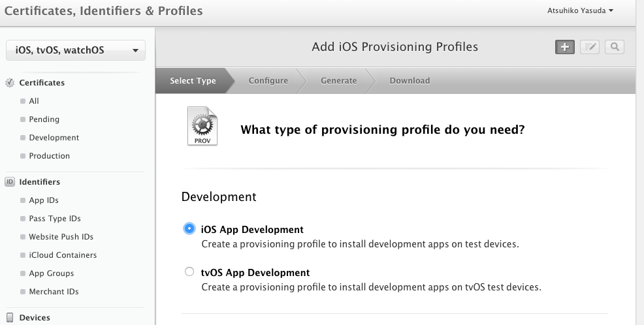The height and width of the screenshot is (325, 644).
Task: Click the Devices section phone icon
Action: click(10, 318)
